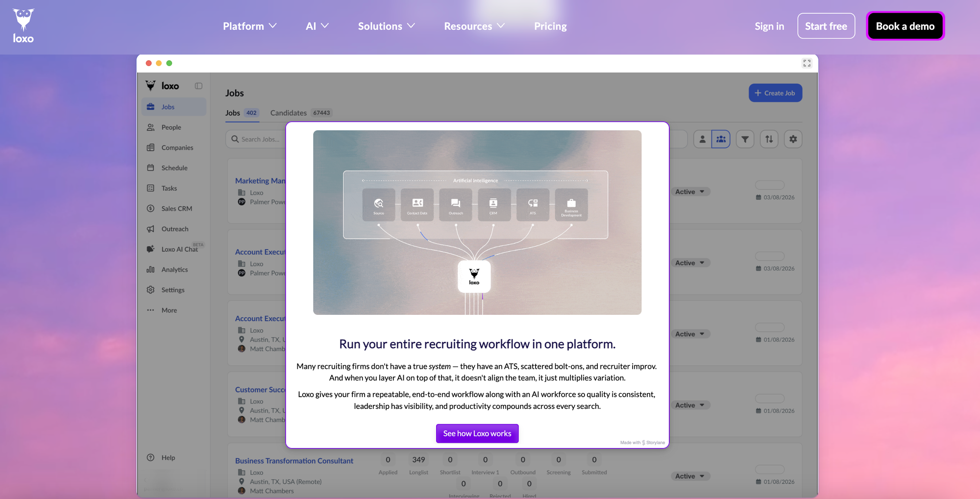The image size is (980, 499).
Task: Collapse the Loxo app sidebar
Action: [198, 86]
